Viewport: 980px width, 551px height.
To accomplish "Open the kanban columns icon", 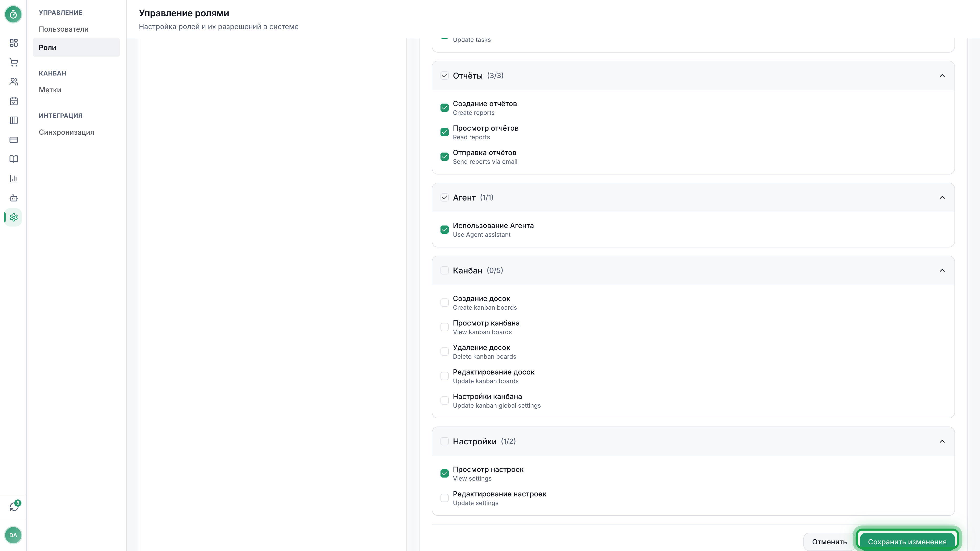I will 14,121.
